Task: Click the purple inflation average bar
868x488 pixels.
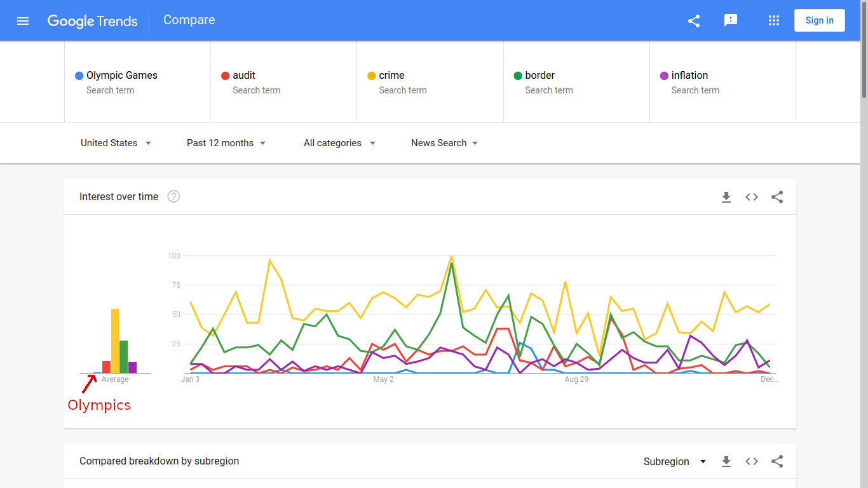Action: click(132, 367)
